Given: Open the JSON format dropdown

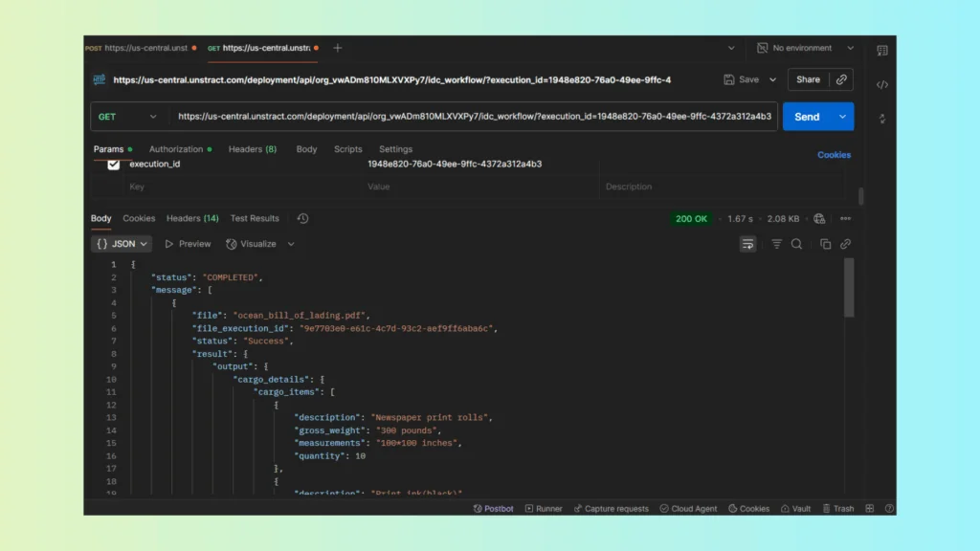Looking at the screenshot, I should (122, 244).
